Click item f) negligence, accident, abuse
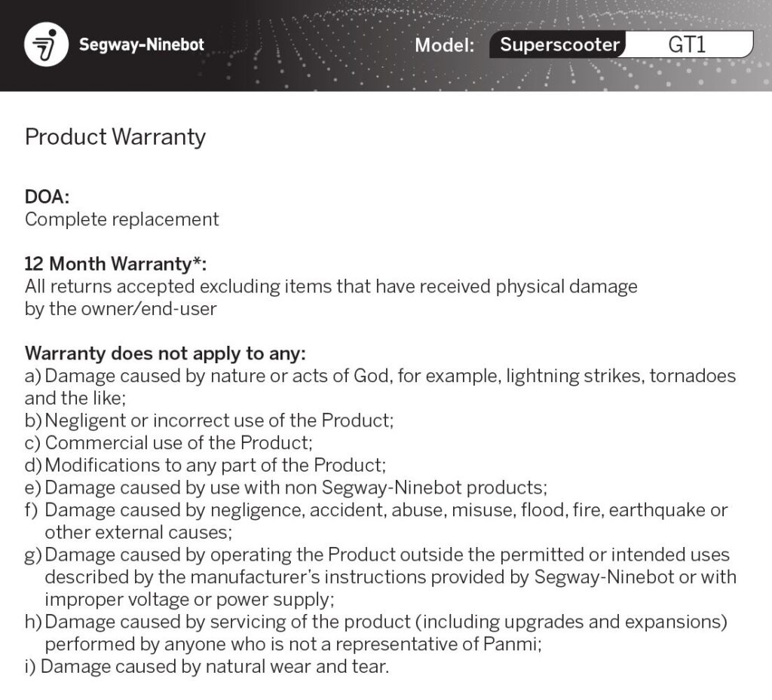Viewport: 772px width, 700px height. (376, 521)
